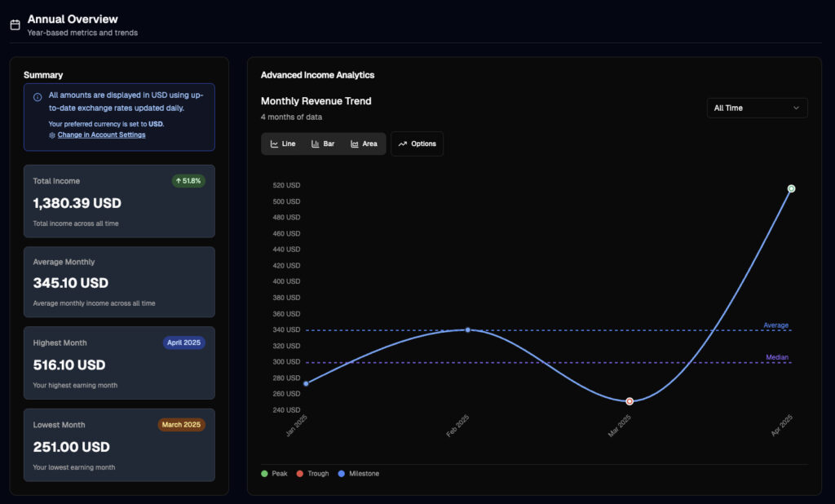Screen dimensions: 835x504
Task: Click the Feb 2025 milestone point on the line
Action: tap(467, 329)
